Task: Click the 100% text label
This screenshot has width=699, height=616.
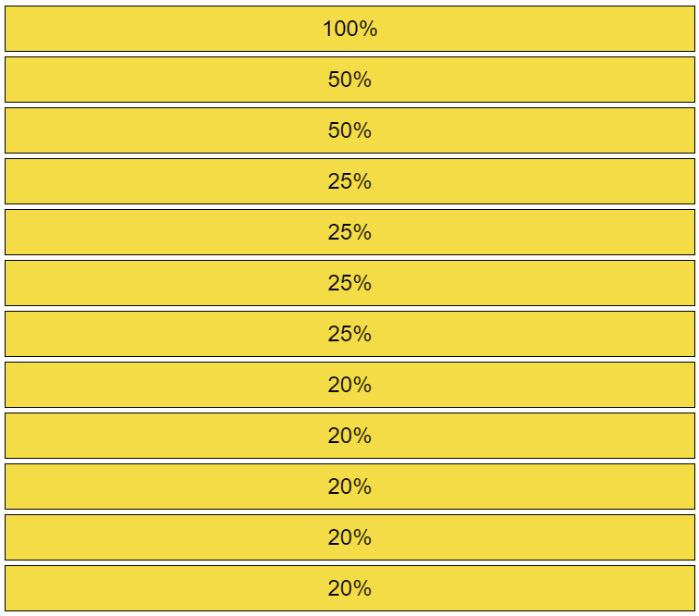Action: [x=349, y=29]
